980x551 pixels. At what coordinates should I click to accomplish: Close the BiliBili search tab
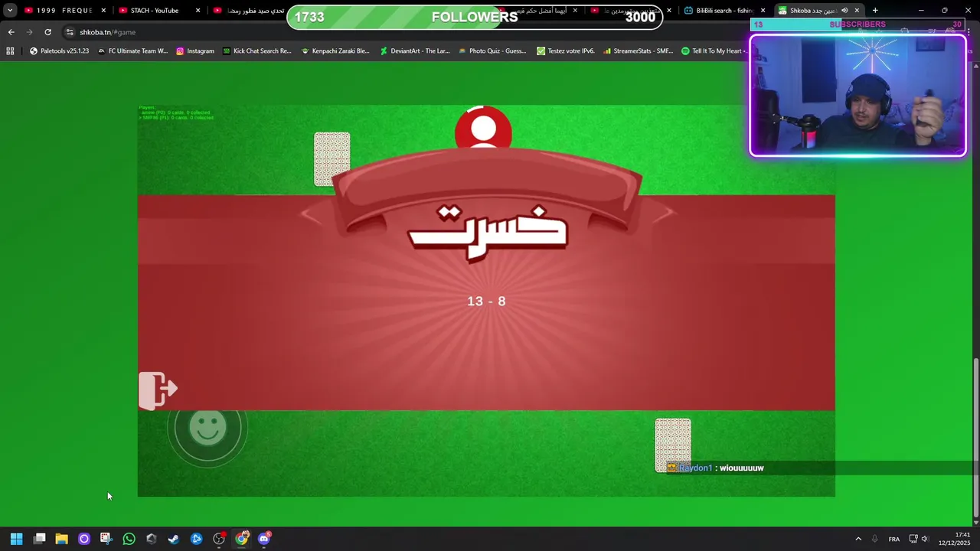[x=763, y=11]
